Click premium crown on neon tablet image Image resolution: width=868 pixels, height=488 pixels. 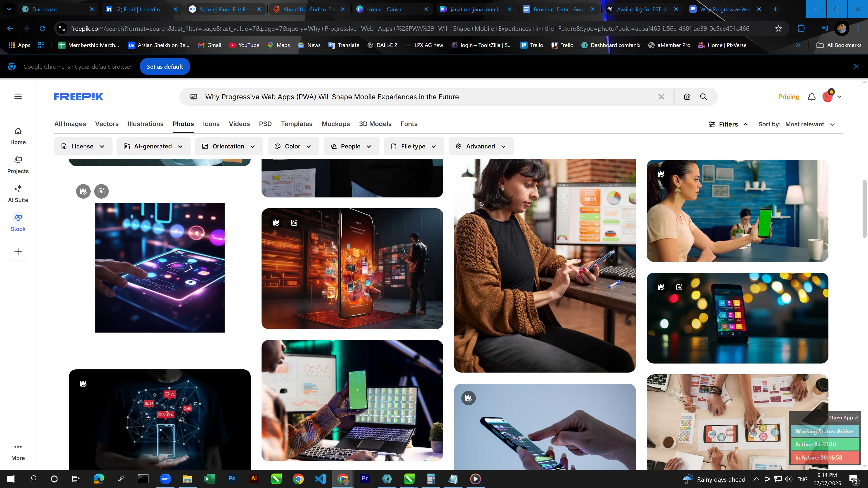tap(83, 191)
